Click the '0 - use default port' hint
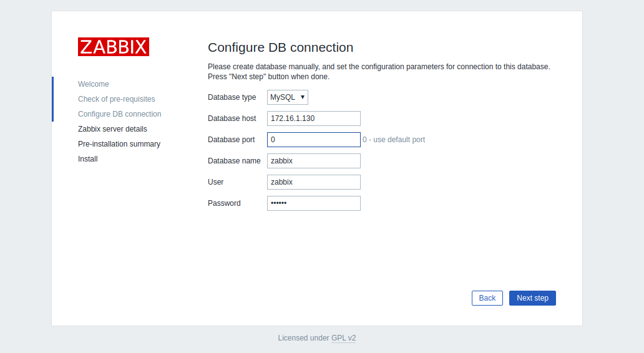644x353 pixels. (x=394, y=140)
